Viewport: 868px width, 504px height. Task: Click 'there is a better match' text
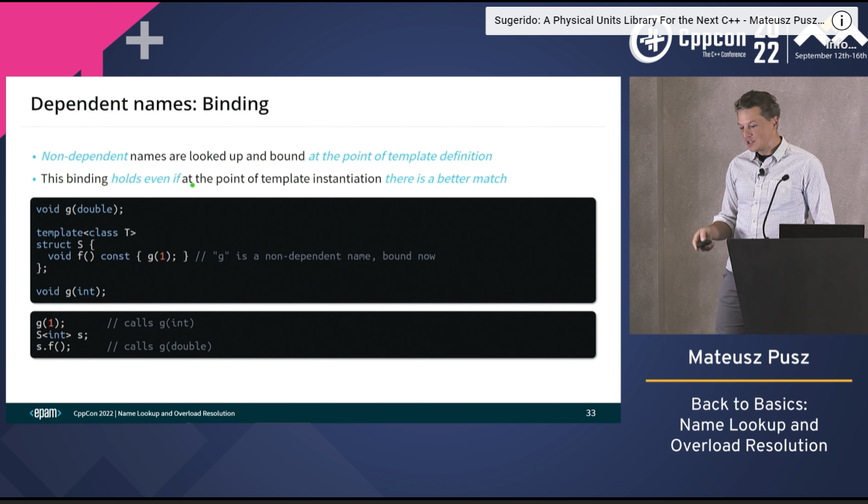tap(446, 179)
